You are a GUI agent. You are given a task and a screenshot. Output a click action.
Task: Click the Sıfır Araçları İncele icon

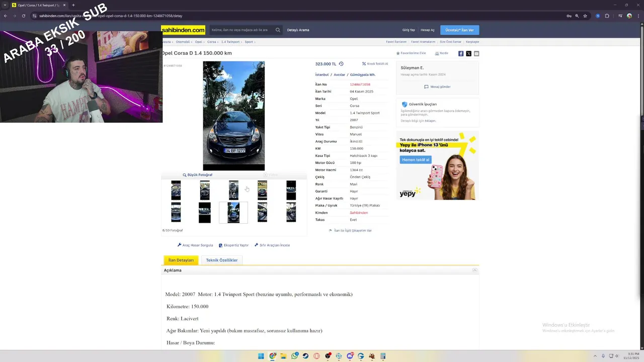256,245
